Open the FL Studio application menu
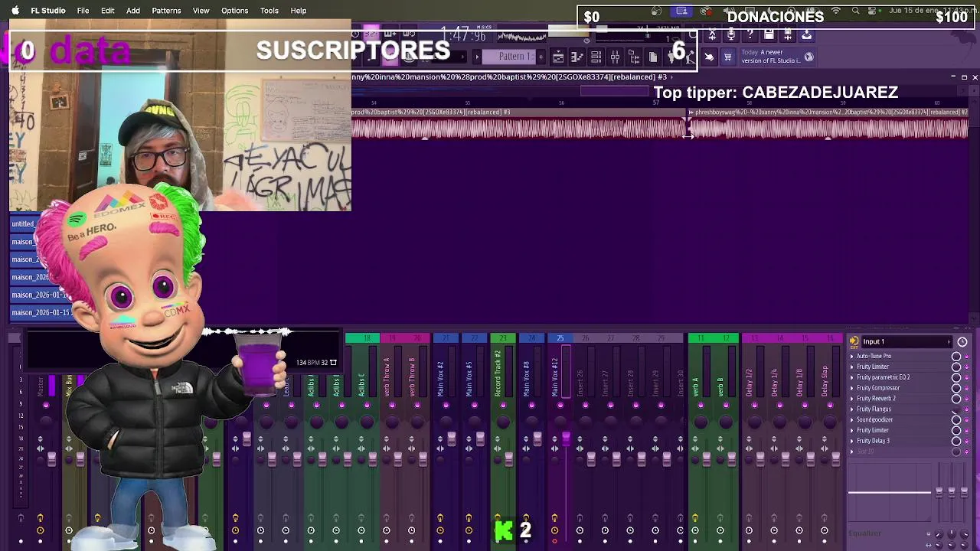The width and height of the screenshot is (980, 551). coord(48,11)
